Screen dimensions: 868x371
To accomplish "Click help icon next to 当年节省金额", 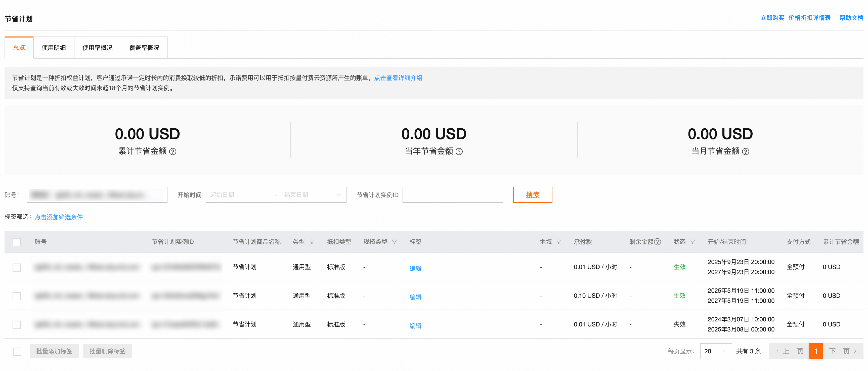I will coord(459,152).
